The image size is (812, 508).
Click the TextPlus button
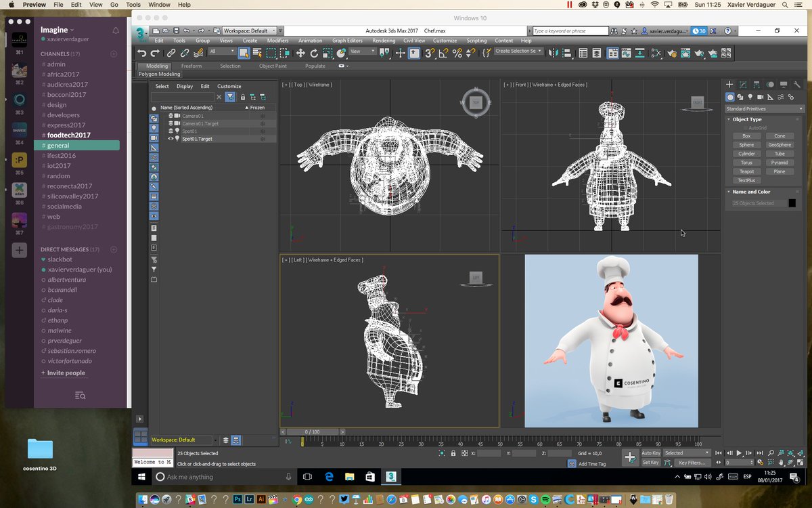[746, 180]
